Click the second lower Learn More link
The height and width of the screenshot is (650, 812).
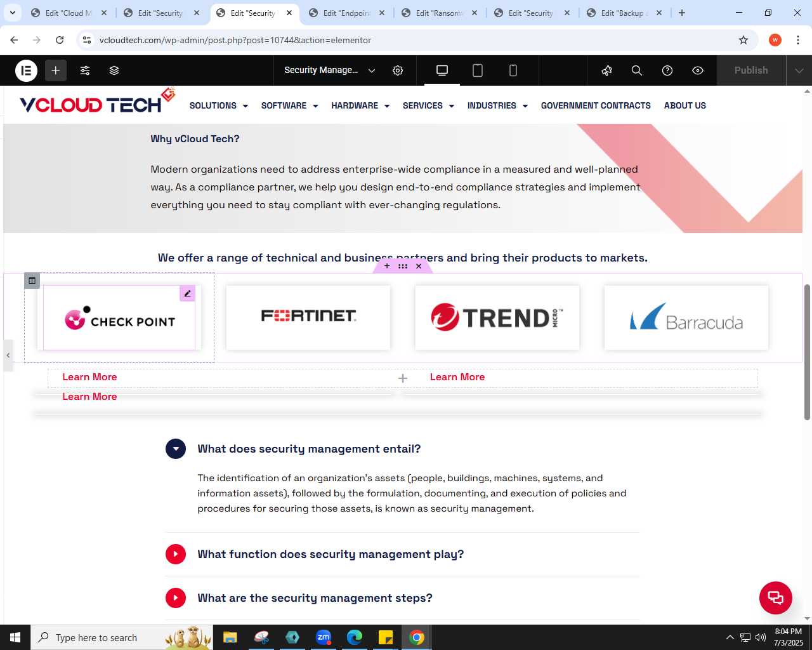coord(89,397)
